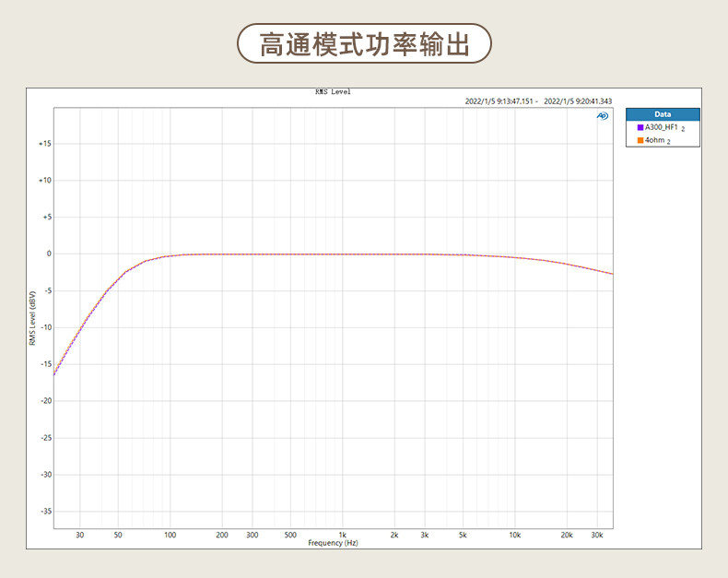Click the purple A300_HF1 legend swatch

tap(640, 127)
